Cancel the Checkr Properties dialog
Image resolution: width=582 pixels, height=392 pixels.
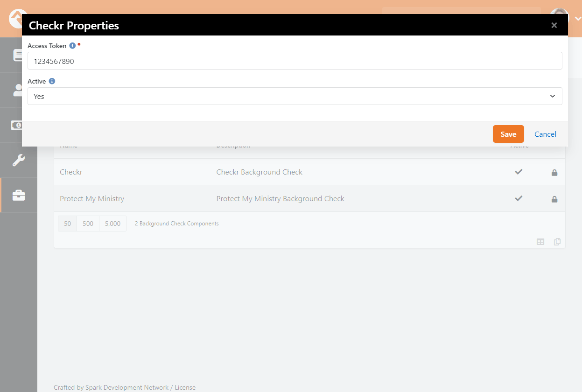(545, 134)
